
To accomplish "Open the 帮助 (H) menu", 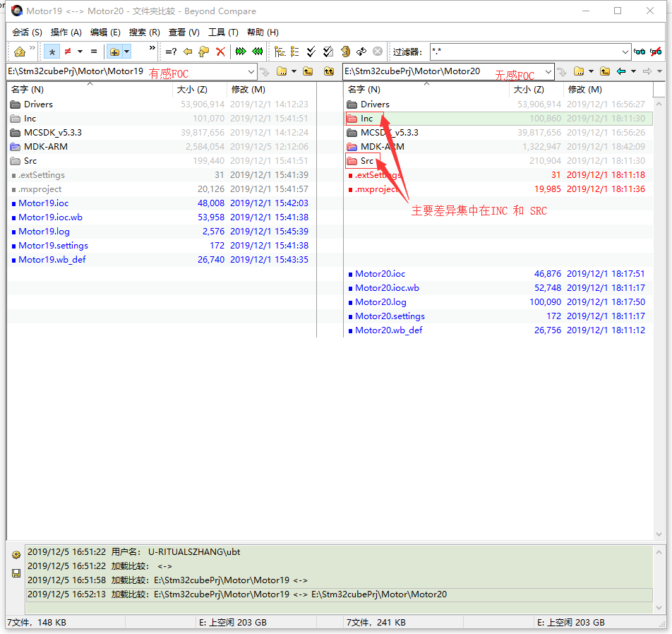I will pyautogui.click(x=263, y=32).
